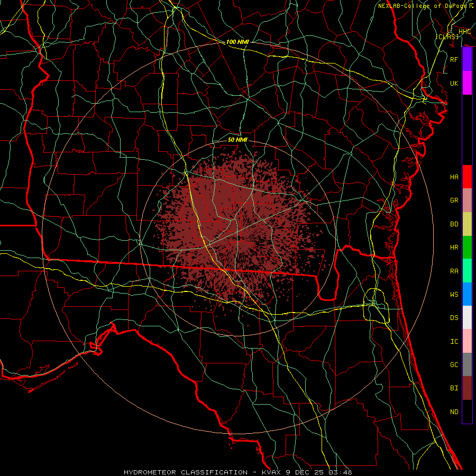476x476 pixels.
Task: Click the 'RF' legend label
Action: [x=454, y=59]
